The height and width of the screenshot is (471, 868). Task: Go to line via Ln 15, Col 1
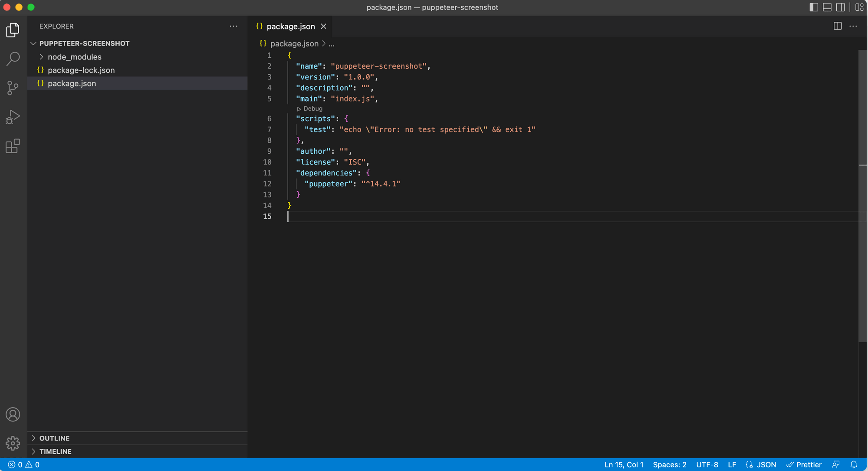tap(624, 464)
